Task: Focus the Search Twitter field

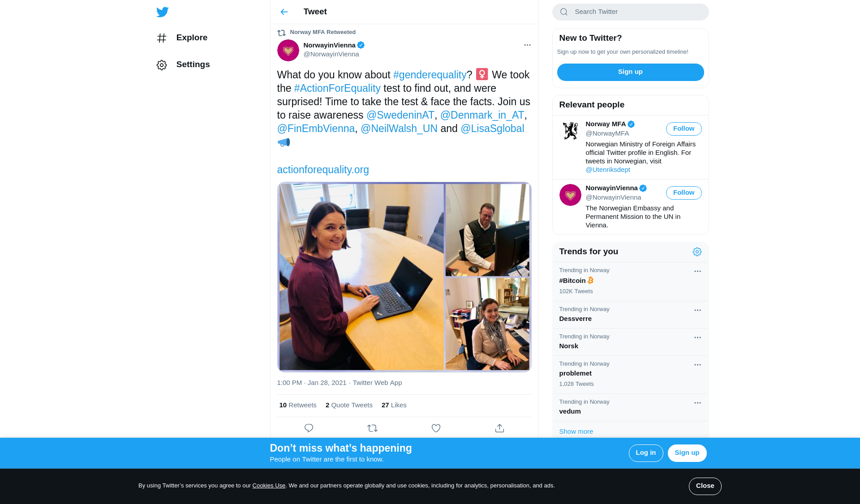Action: [x=630, y=12]
